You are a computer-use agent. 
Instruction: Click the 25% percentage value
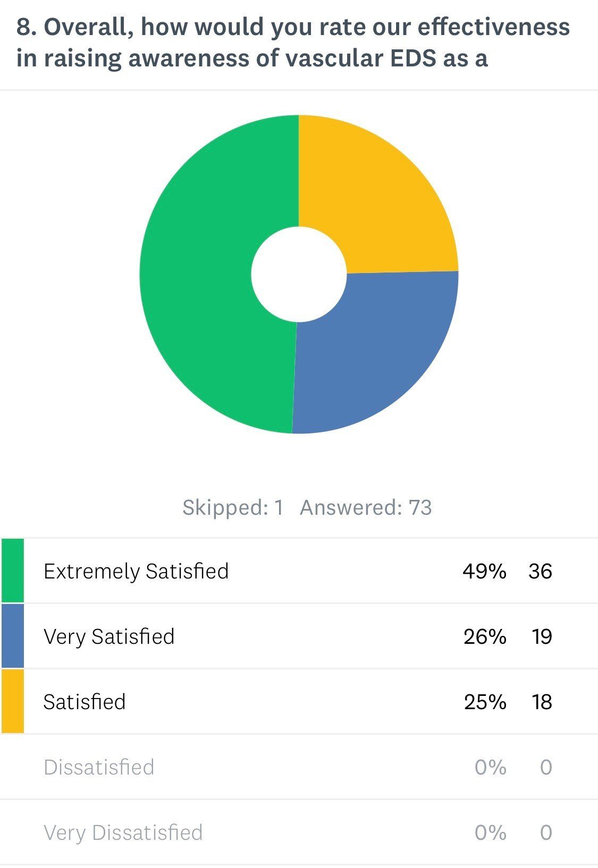[485, 702]
